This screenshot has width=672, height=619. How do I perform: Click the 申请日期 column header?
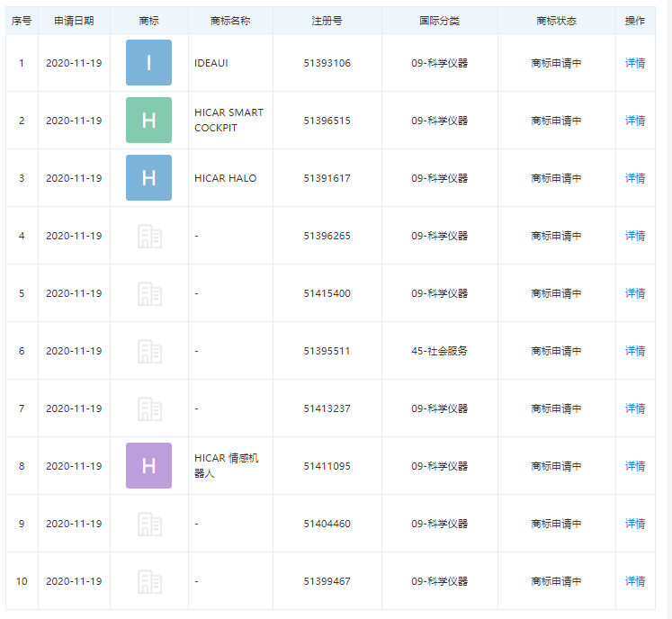coord(74,21)
